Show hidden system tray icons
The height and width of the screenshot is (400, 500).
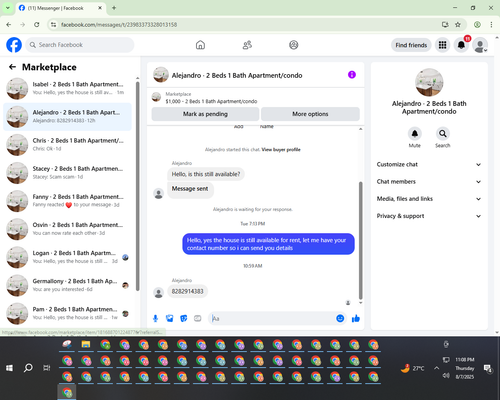[x=436, y=368]
